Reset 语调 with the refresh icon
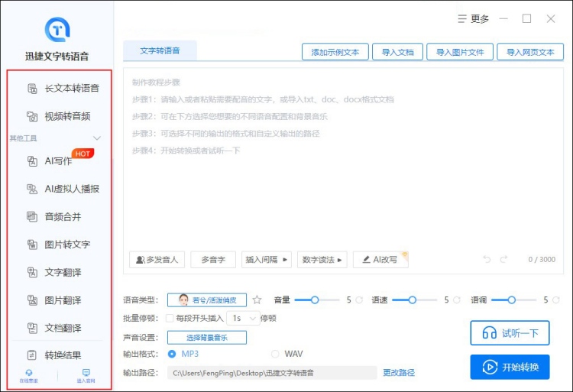 coord(556,300)
